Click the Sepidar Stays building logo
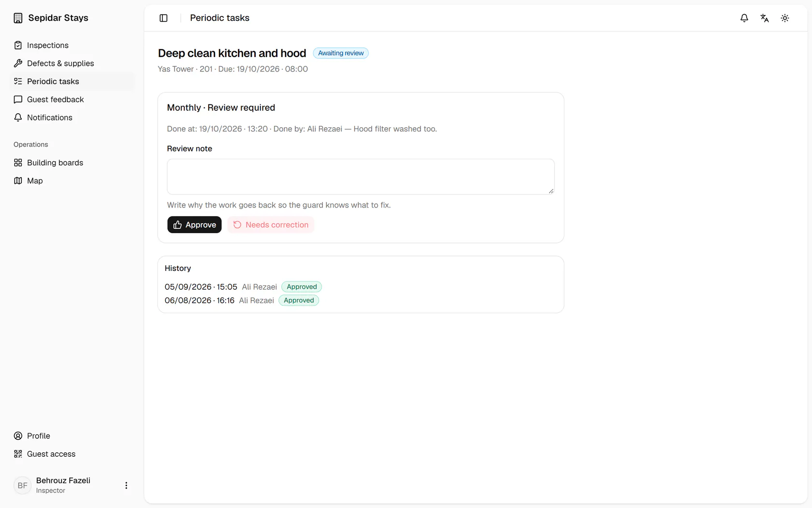This screenshot has width=812, height=508. (18, 18)
